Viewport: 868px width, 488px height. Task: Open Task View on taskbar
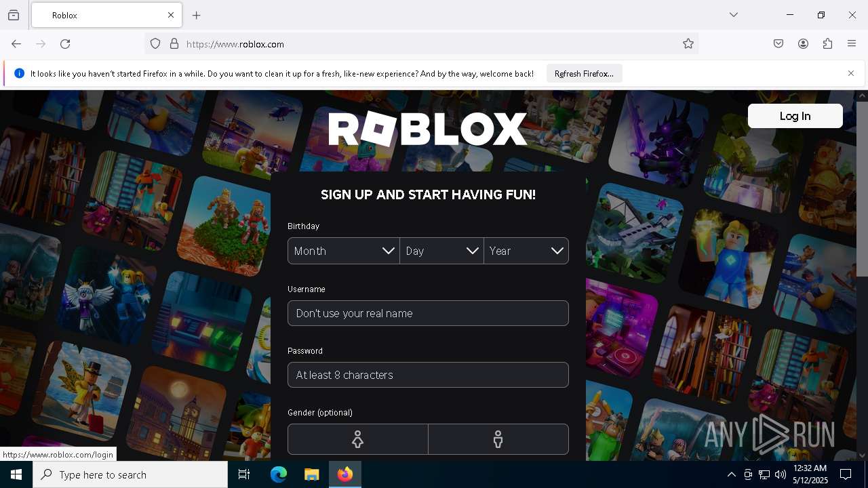click(x=244, y=474)
